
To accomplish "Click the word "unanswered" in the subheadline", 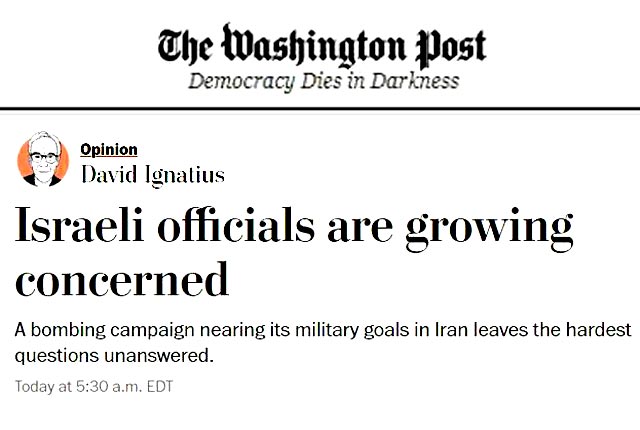I will pos(152,354).
